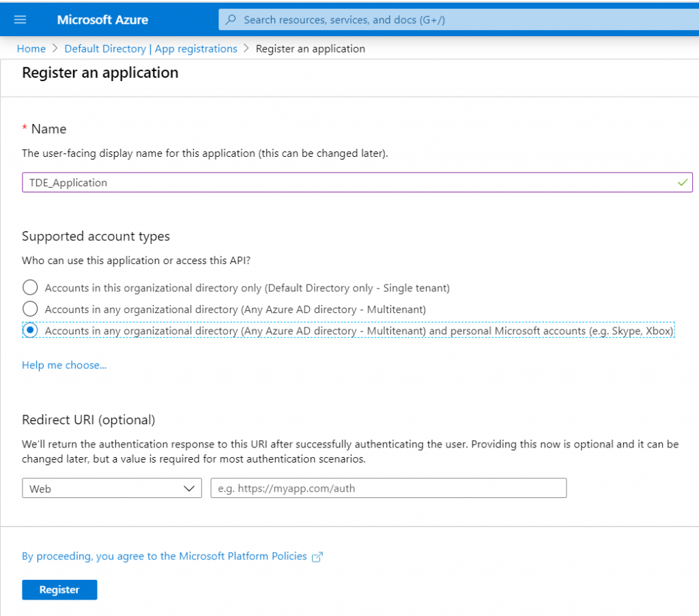Click the page scrollbar on the right edge
The width and height of the screenshot is (699, 616).
click(x=696, y=307)
